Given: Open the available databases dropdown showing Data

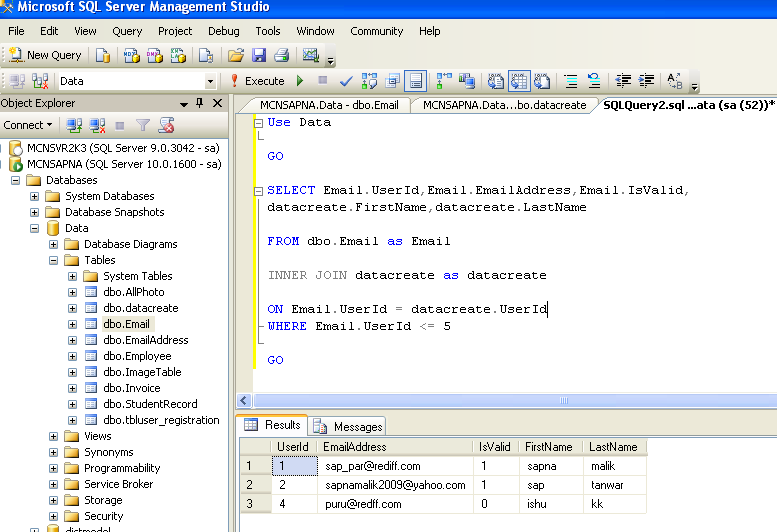Looking at the screenshot, I should coord(210,81).
